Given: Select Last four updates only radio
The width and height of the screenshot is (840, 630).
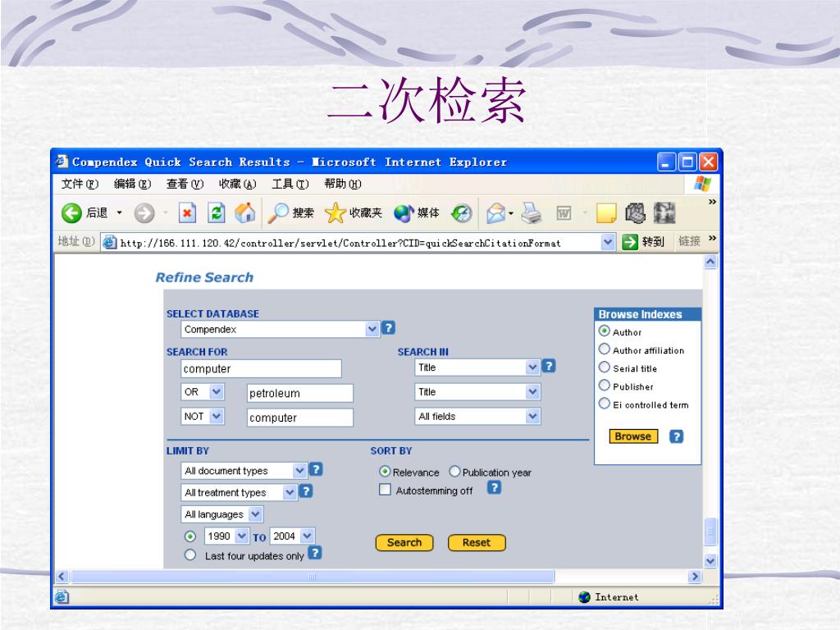Looking at the screenshot, I should click(x=190, y=555).
